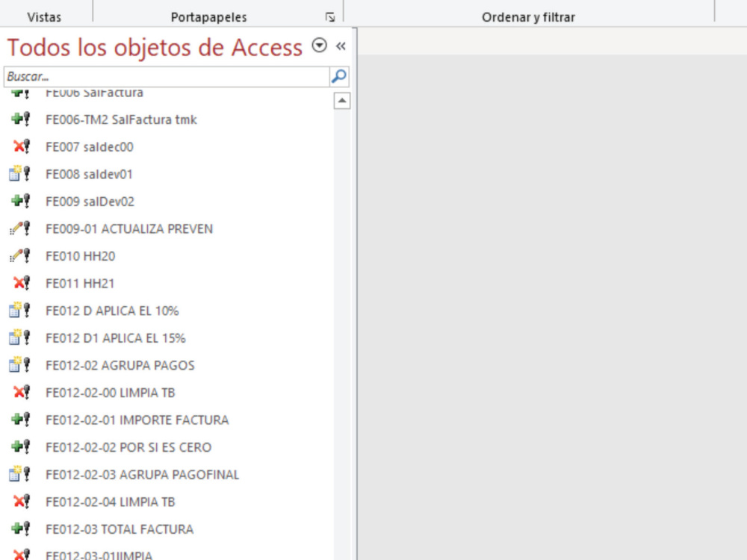Image resolution: width=747 pixels, height=560 pixels.
Task: Click inside the Buscar search field
Action: pyautogui.click(x=167, y=76)
